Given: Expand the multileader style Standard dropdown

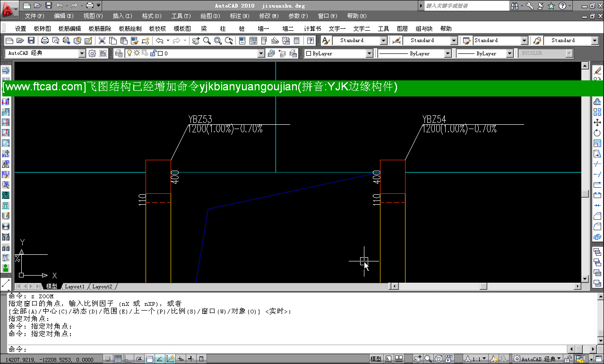Looking at the screenshot, I should 595,41.
